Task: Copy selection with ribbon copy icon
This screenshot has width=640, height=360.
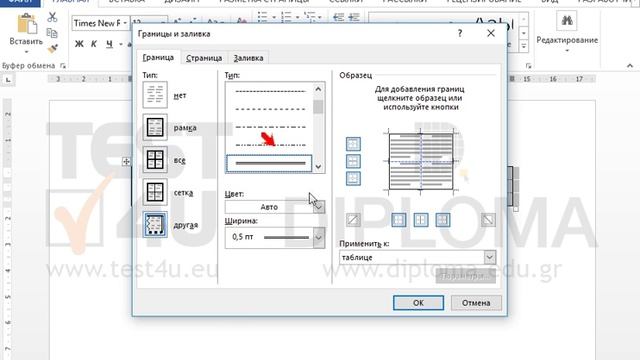Action: pos(52,33)
